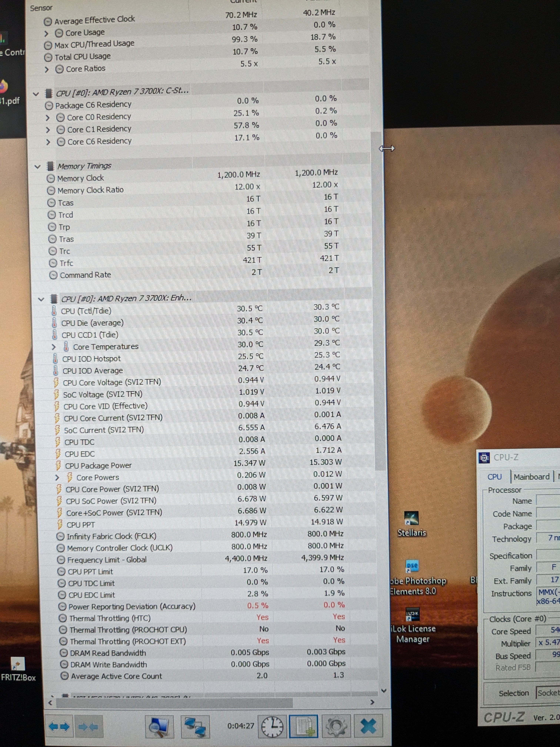This screenshot has width=560, height=747.
Task: Open the Socket selection dropdown in CPU-Z
Action: (x=548, y=693)
